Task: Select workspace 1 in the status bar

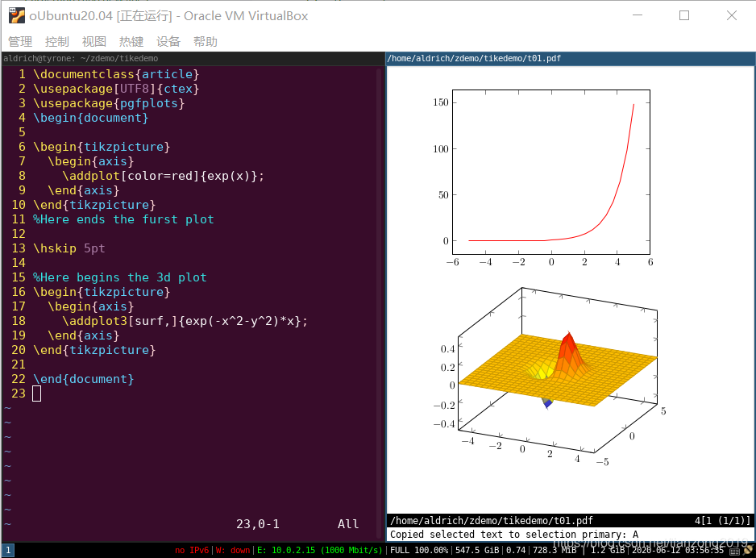Action: (x=8, y=550)
